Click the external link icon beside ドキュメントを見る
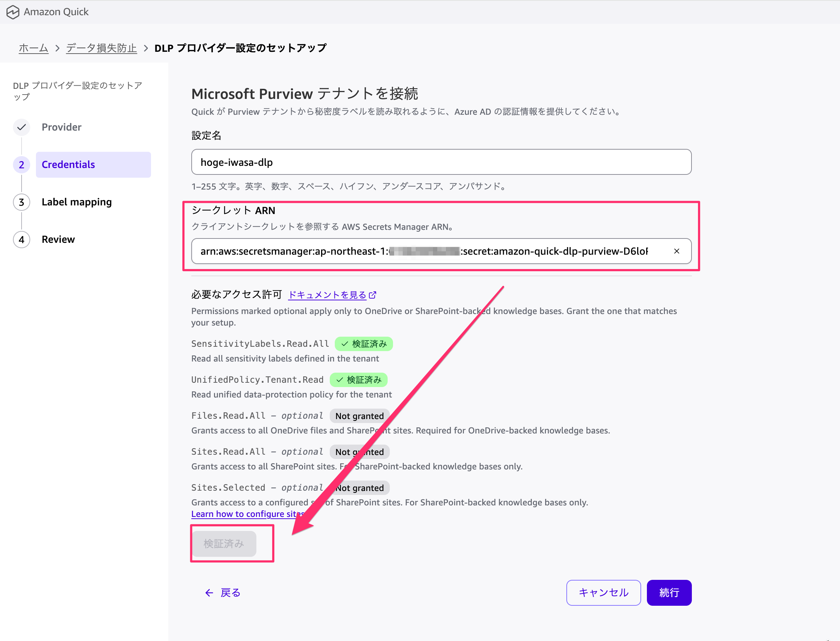Viewport: 840px width, 641px height. [x=373, y=295]
